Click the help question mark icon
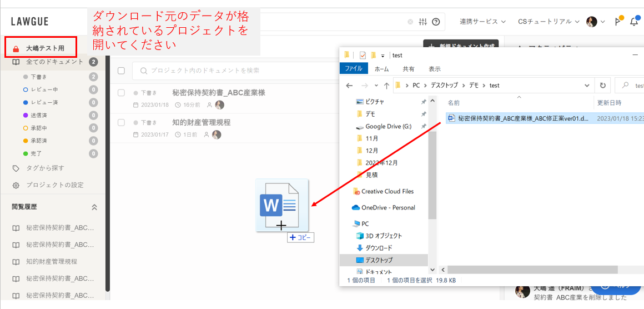644x309 pixels. [x=436, y=22]
